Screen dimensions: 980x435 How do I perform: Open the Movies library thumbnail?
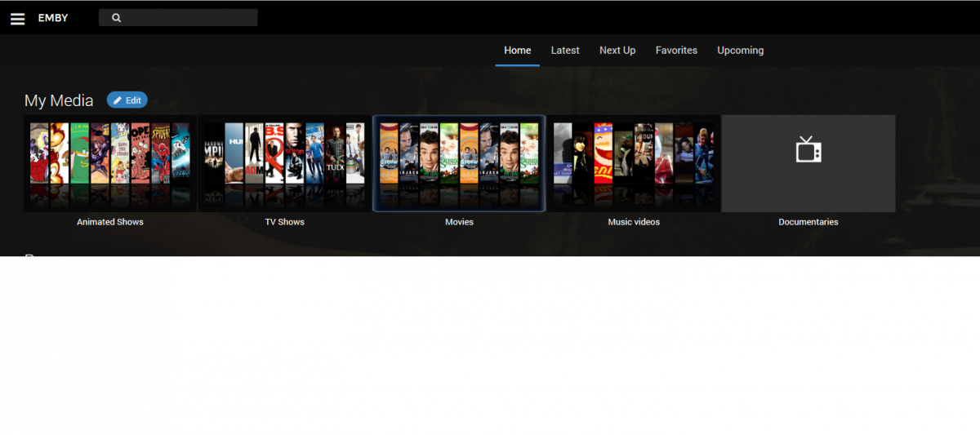click(x=459, y=163)
